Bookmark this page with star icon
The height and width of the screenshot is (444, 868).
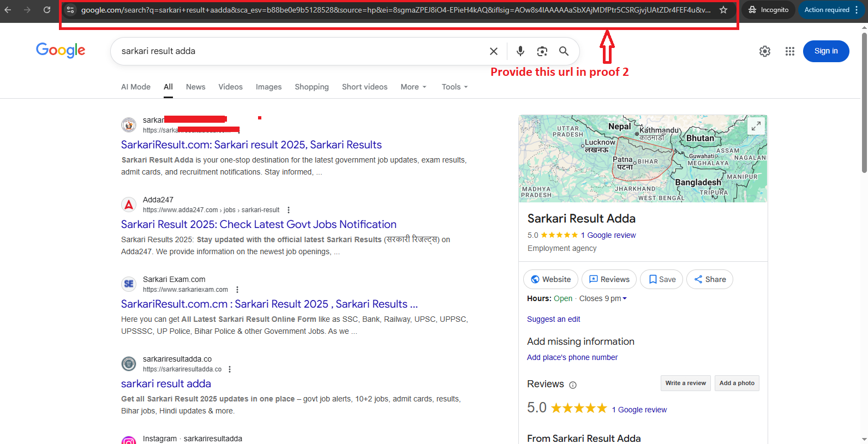click(723, 10)
